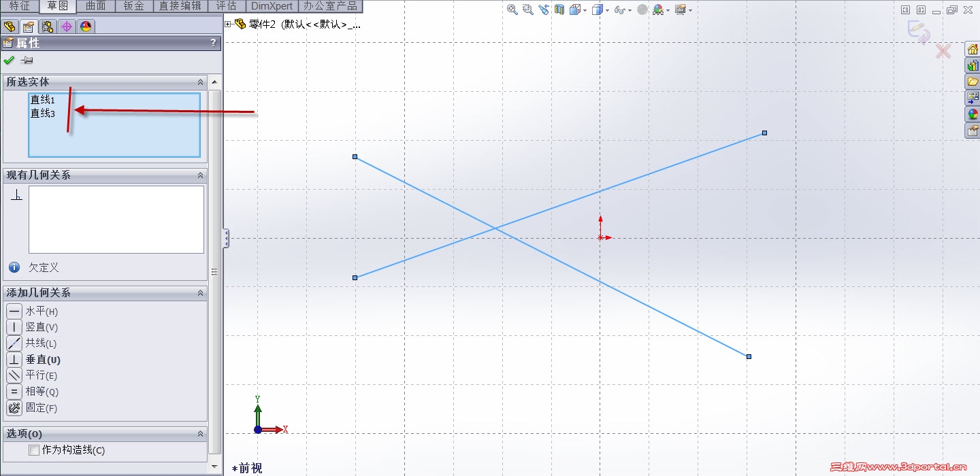
Task: Add 垂直(U) perpendicular relation
Action: point(33,360)
